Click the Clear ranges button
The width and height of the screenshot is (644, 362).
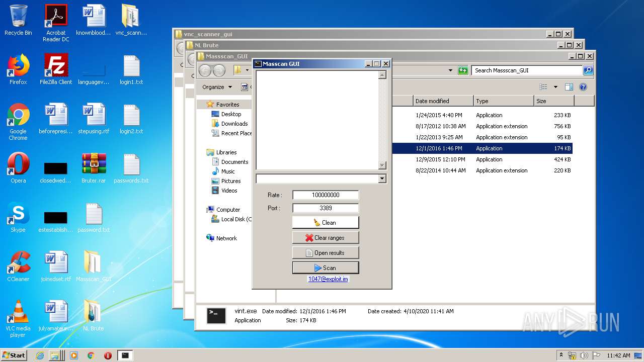point(326,237)
